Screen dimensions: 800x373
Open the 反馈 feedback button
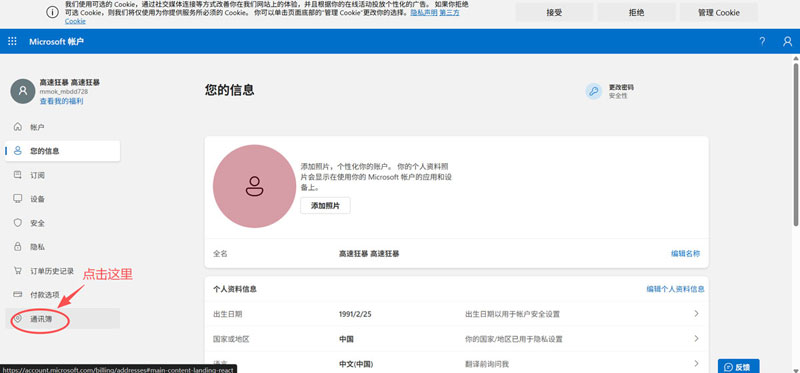tap(738, 366)
